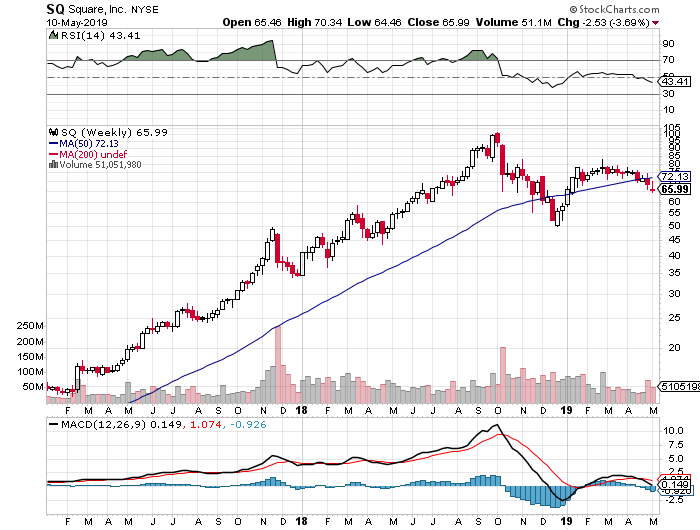Click the candlestick icon beside SQ (Weekly)
Image resolution: width=700 pixels, height=530 pixels.
[x=54, y=132]
